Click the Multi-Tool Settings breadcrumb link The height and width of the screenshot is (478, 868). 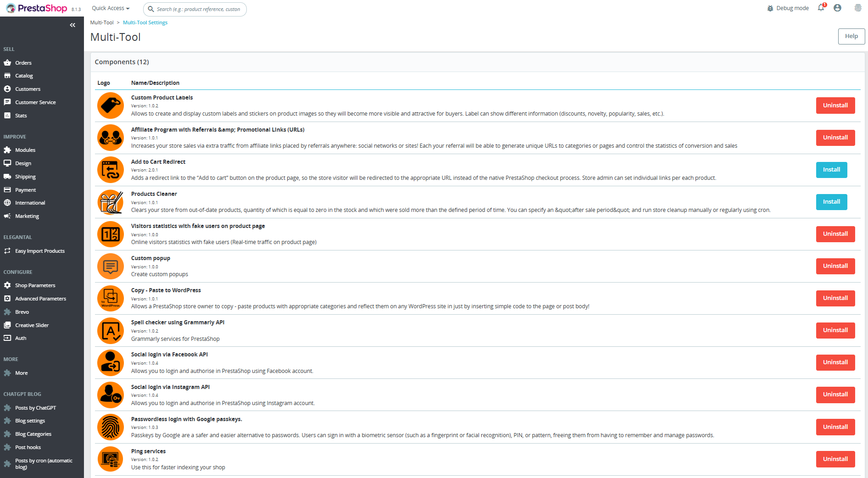[145, 22]
